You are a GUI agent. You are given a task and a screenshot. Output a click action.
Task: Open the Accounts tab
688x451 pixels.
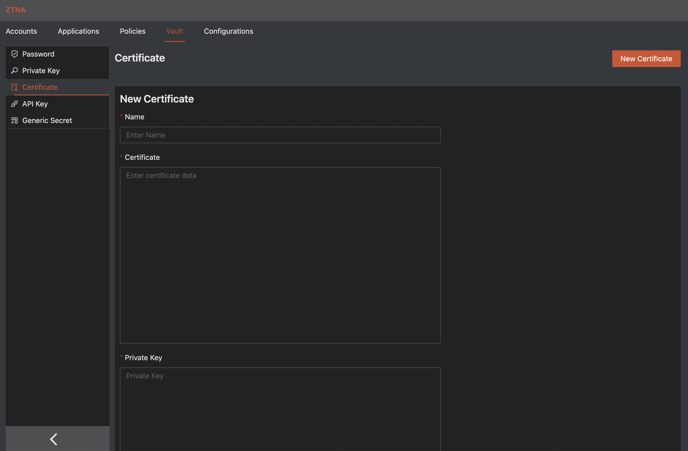[21, 31]
